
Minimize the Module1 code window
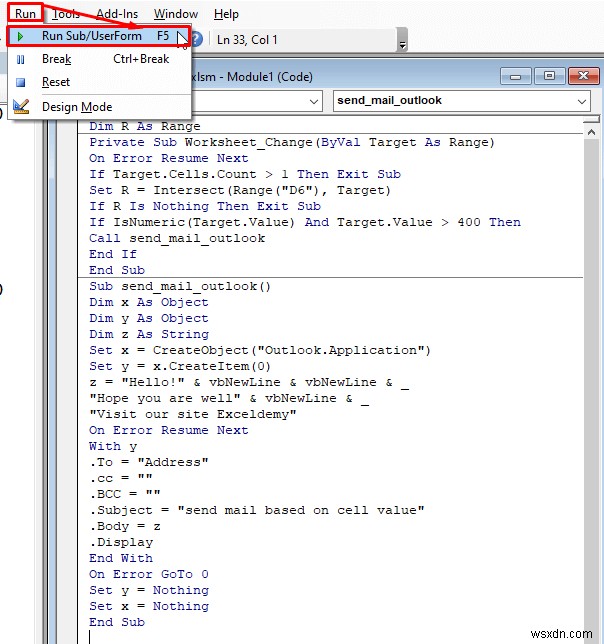pyautogui.click(x=515, y=76)
